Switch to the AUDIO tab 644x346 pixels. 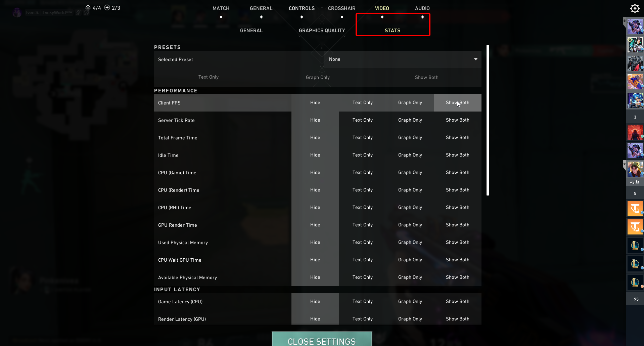click(422, 8)
